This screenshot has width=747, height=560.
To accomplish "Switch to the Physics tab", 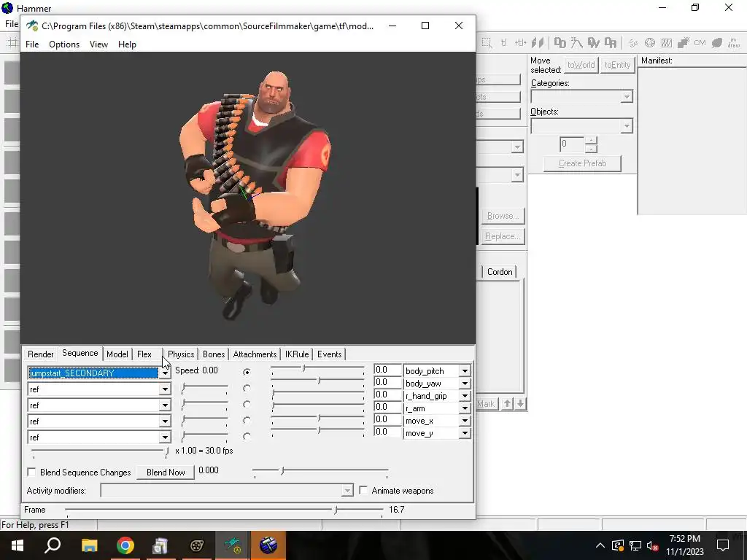I will pyautogui.click(x=181, y=354).
